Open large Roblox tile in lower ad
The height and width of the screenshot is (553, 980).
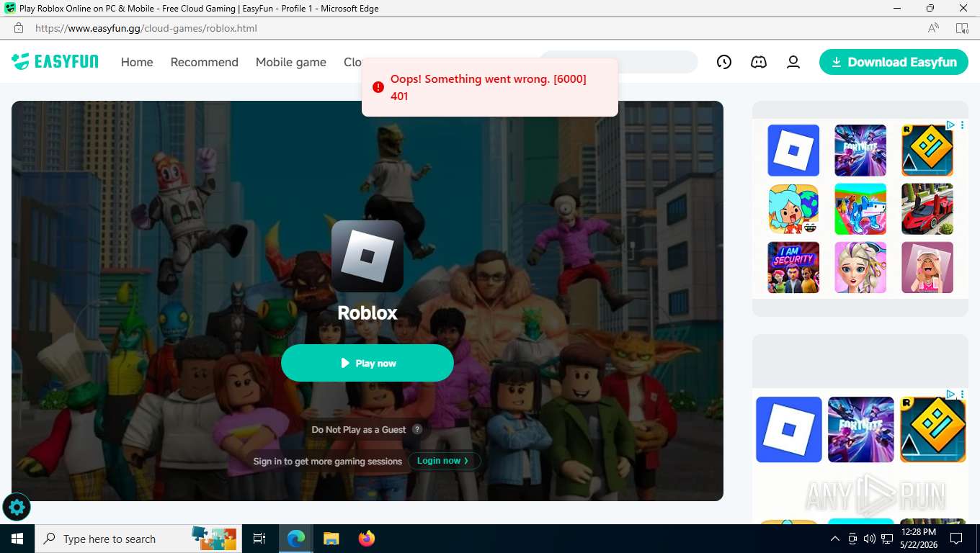(x=789, y=430)
